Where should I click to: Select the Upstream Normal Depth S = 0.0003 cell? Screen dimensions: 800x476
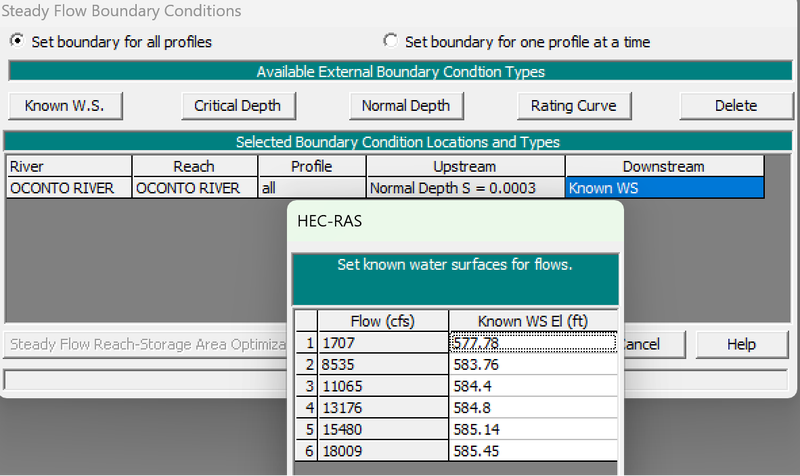pyautogui.click(x=464, y=187)
